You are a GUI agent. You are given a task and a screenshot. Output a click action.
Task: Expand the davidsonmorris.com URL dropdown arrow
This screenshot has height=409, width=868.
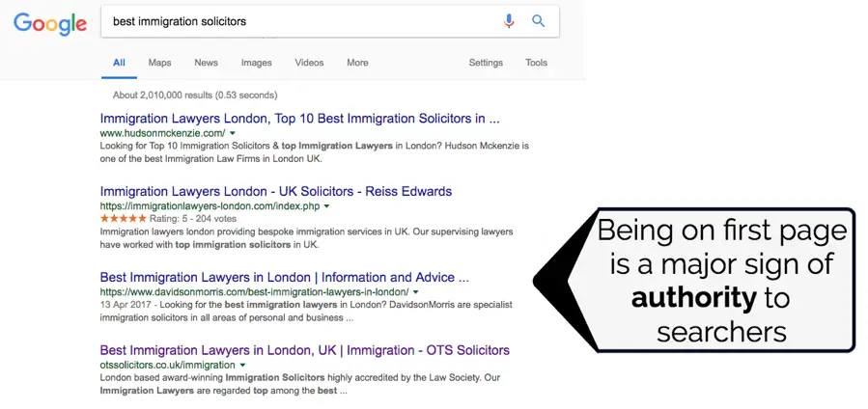tap(416, 290)
